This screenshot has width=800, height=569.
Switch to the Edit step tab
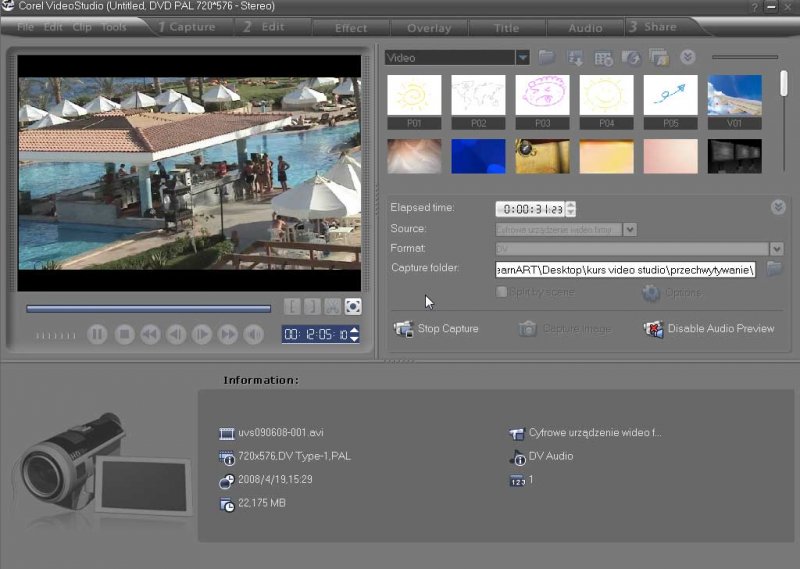pyautogui.click(x=265, y=27)
